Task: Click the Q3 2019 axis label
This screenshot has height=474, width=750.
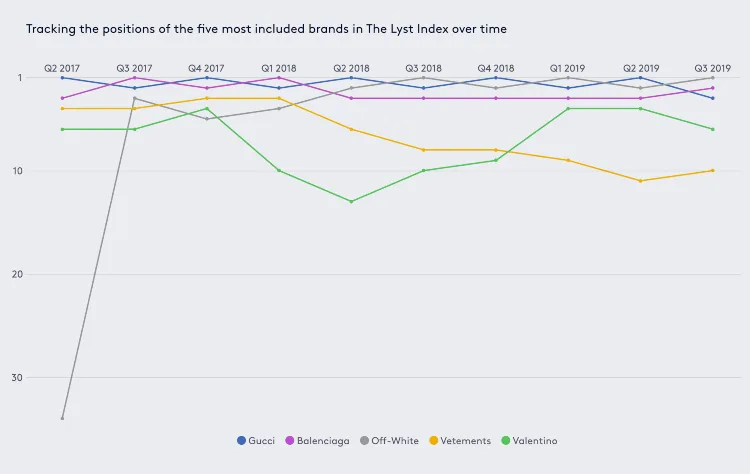Action: (x=713, y=68)
